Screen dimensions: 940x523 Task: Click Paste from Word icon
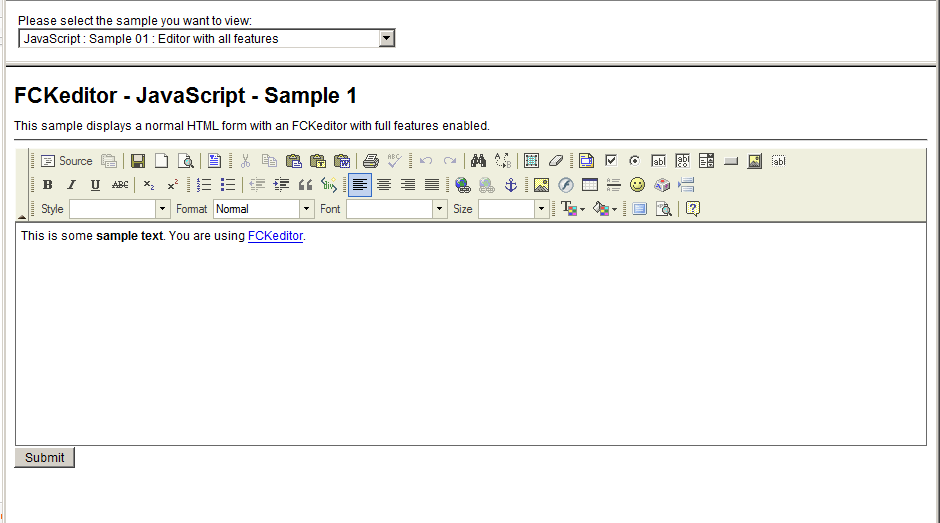tap(342, 161)
